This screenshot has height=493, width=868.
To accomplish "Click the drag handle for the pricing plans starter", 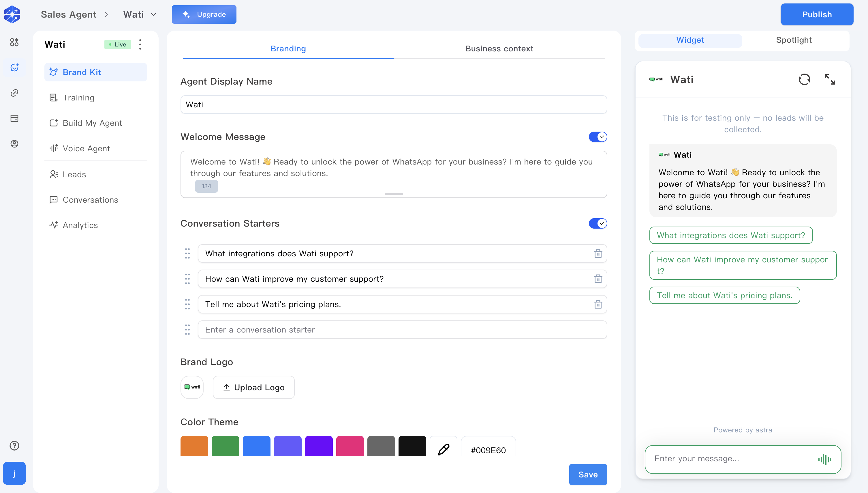I will coord(187,305).
